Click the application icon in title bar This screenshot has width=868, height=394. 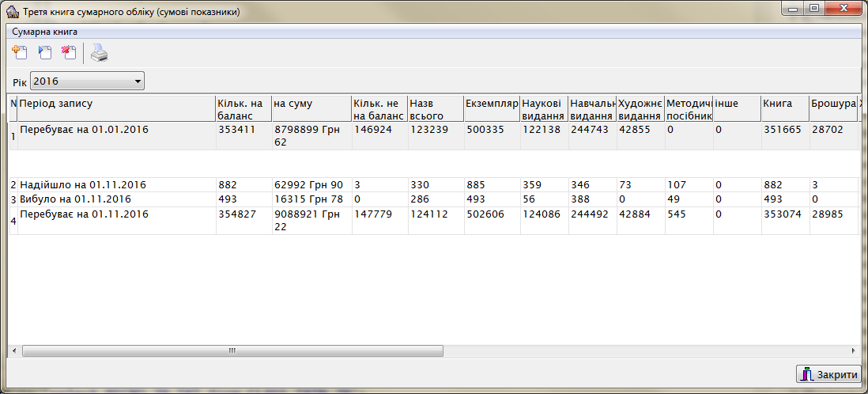point(12,13)
